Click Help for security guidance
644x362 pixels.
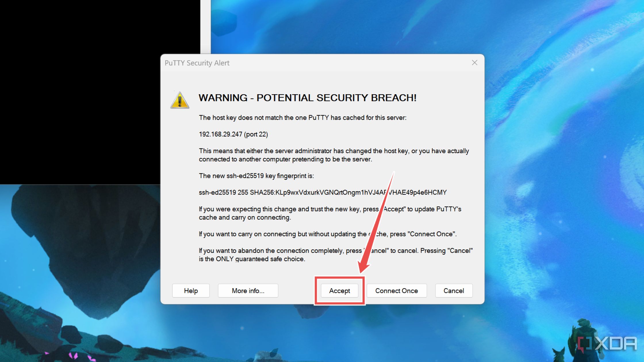point(191,291)
